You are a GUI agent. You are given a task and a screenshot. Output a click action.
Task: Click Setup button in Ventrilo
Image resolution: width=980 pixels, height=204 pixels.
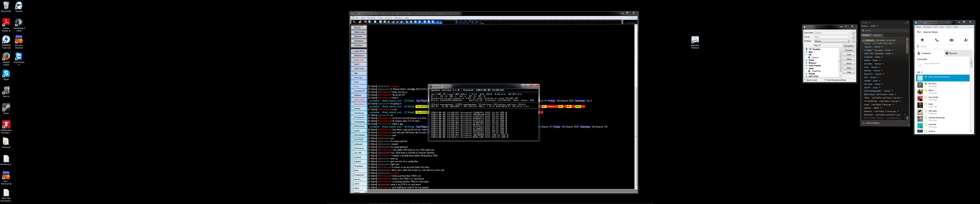click(849, 59)
